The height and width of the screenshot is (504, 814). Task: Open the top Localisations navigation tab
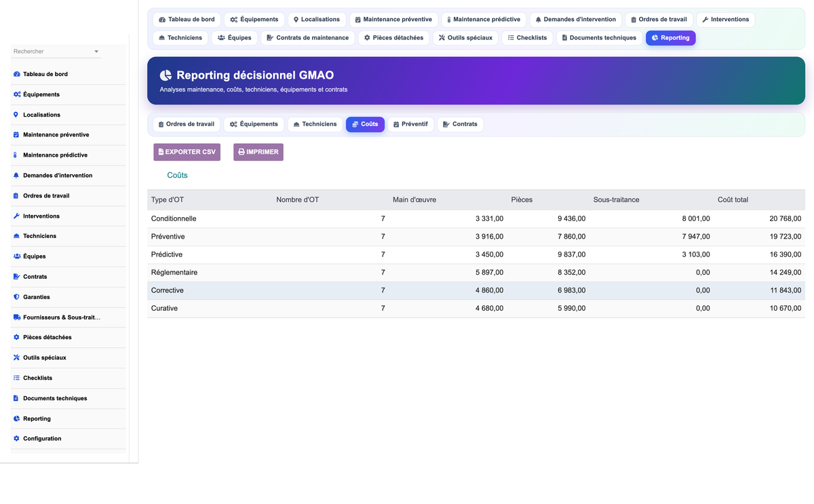click(x=317, y=20)
